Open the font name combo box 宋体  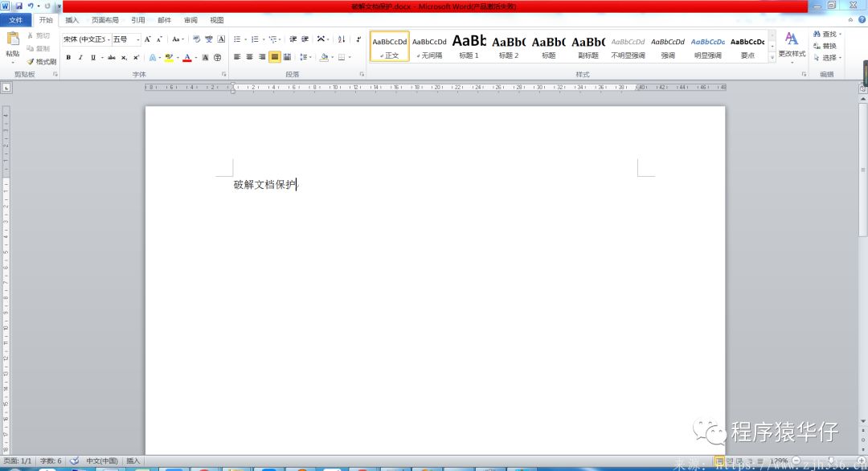point(86,39)
